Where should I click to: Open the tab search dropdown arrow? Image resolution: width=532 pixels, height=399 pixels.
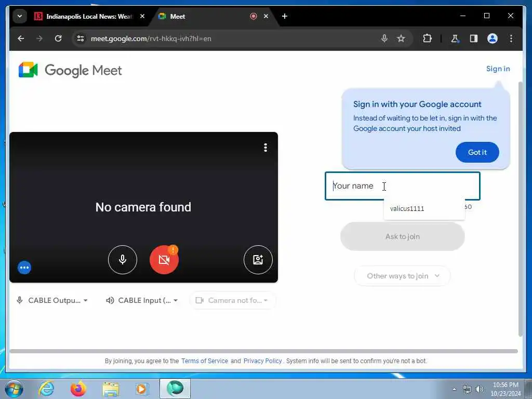20,16
